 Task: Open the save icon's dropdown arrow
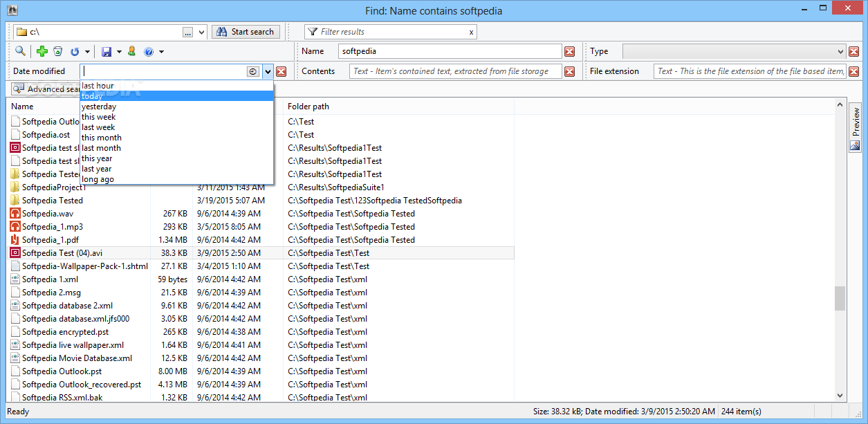(x=119, y=52)
